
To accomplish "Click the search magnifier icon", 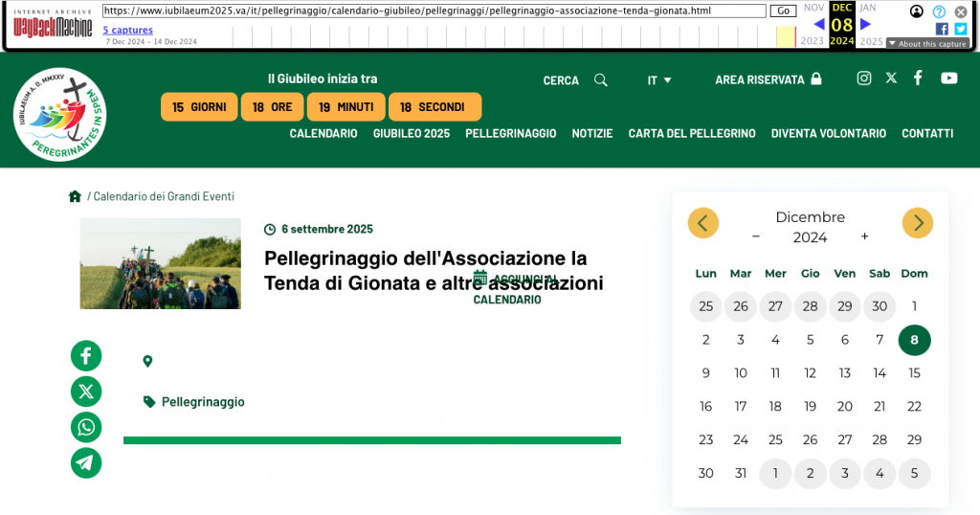I will click(x=601, y=80).
